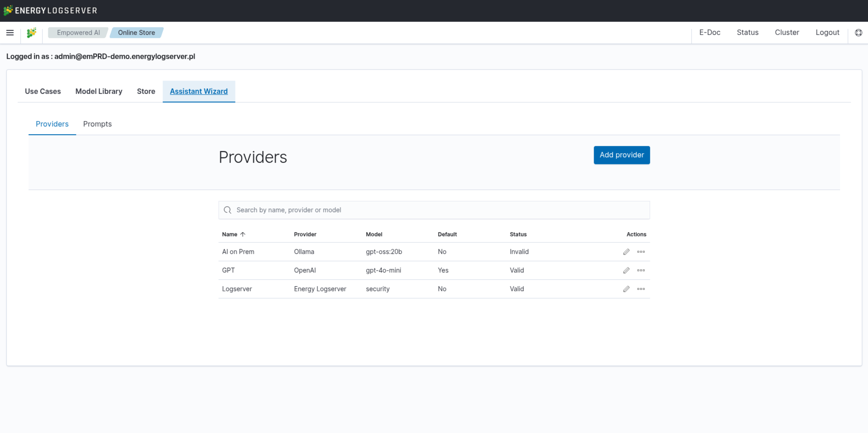
Task: Select the Store tab
Action: click(146, 91)
